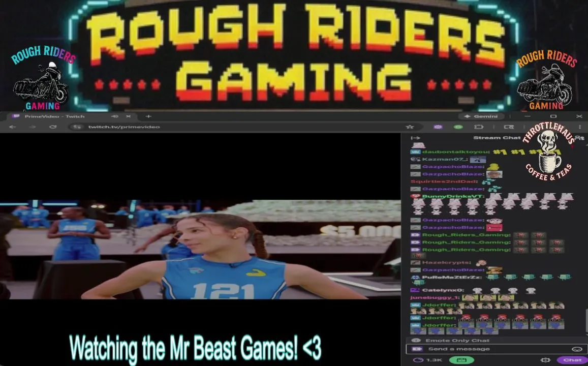Click the Emote Only Chat notice text

tap(457, 341)
